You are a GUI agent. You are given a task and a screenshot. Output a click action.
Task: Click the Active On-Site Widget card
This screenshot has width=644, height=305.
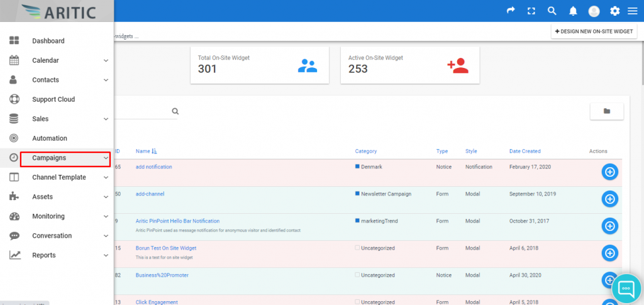(x=410, y=65)
